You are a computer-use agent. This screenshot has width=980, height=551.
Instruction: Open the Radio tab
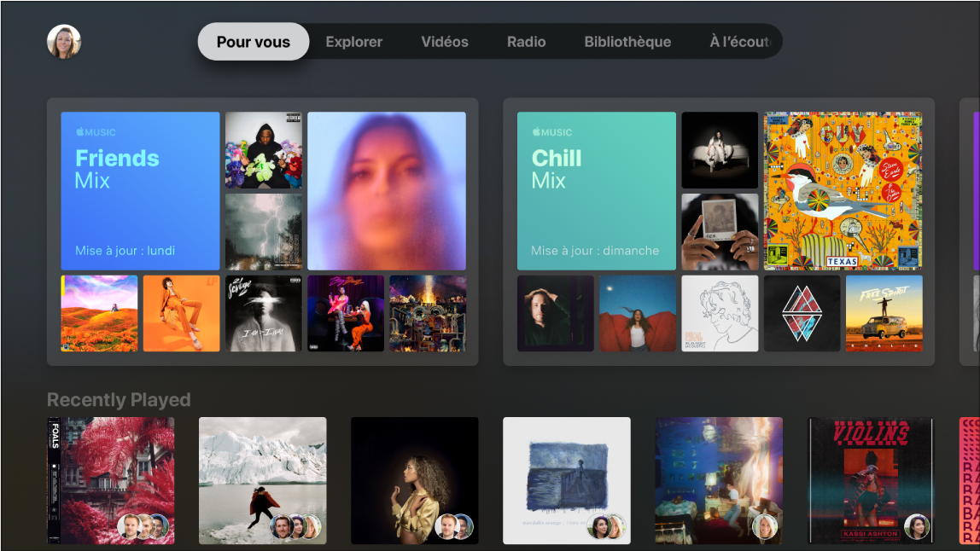point(526,41)
